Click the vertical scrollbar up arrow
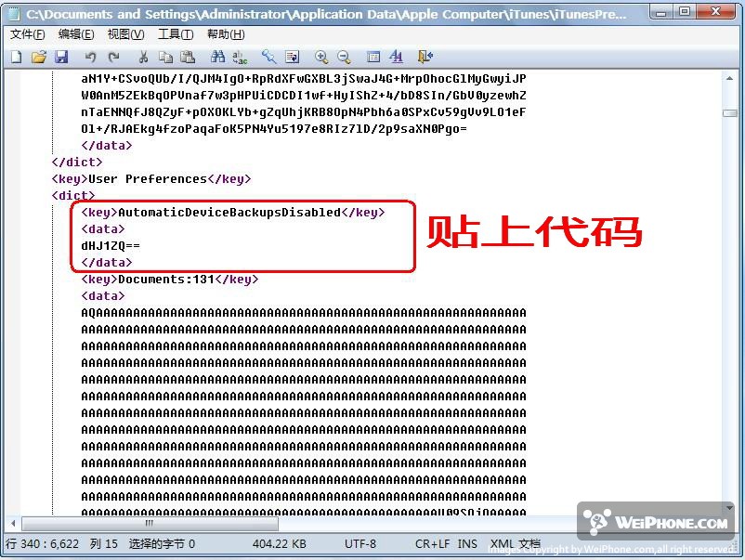 [x=729, y=78]
